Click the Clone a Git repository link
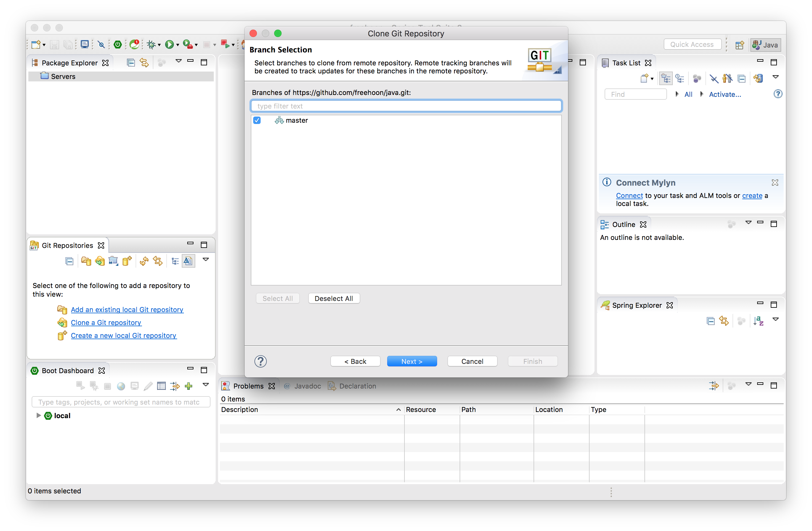Viewport: 812px width, 531px height. 106,322
